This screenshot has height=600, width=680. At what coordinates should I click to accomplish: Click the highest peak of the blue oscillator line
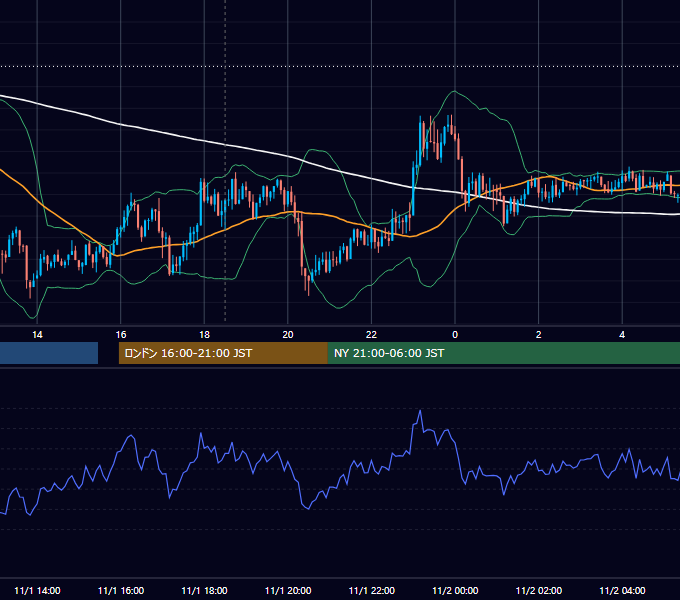point(420,411)
